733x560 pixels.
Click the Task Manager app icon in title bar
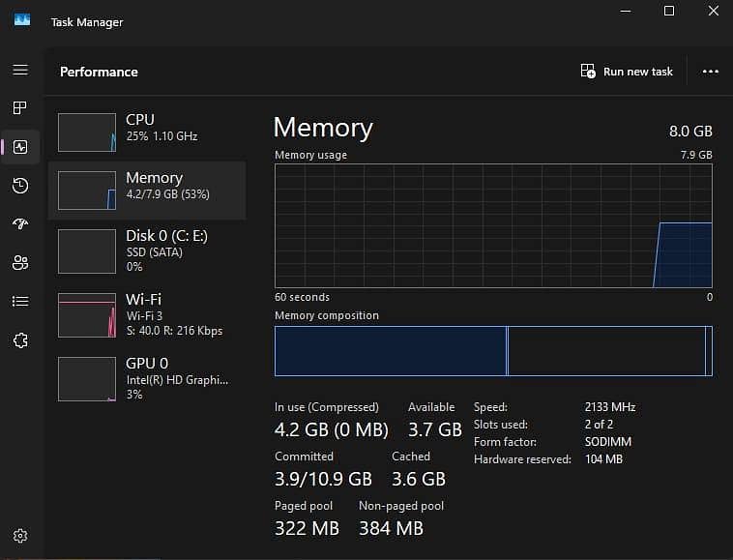[x=22, y=20]
